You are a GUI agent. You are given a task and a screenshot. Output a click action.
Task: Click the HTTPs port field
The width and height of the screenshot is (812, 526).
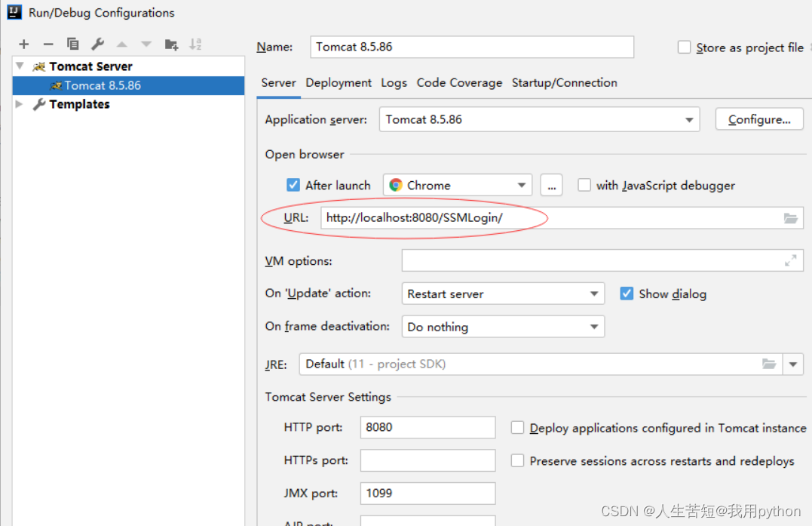tap(427, 460)
